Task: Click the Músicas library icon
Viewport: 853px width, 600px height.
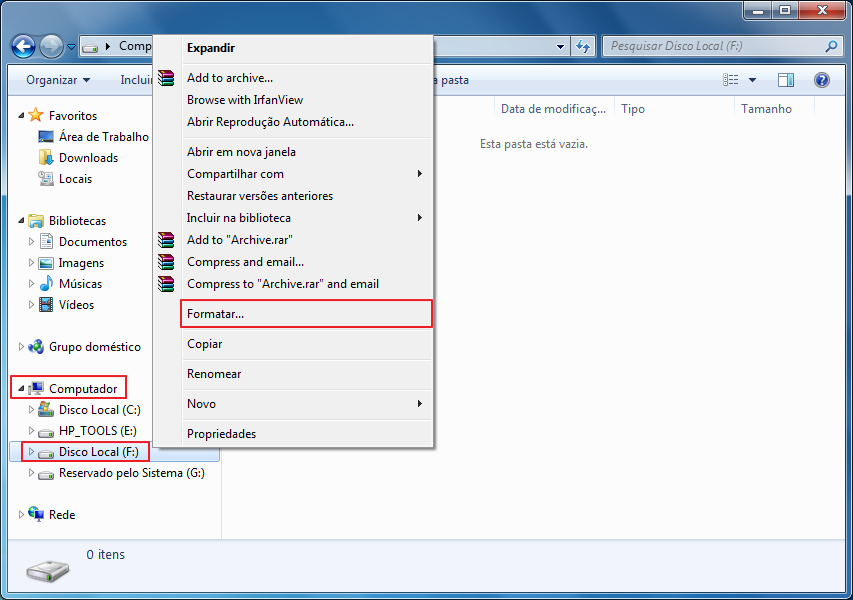Action: pyautogui.click(x=45, y=284)
